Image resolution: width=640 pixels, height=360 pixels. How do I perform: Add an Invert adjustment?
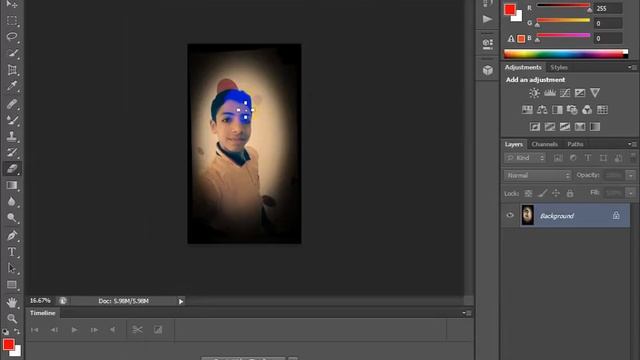tap(535, 127)
